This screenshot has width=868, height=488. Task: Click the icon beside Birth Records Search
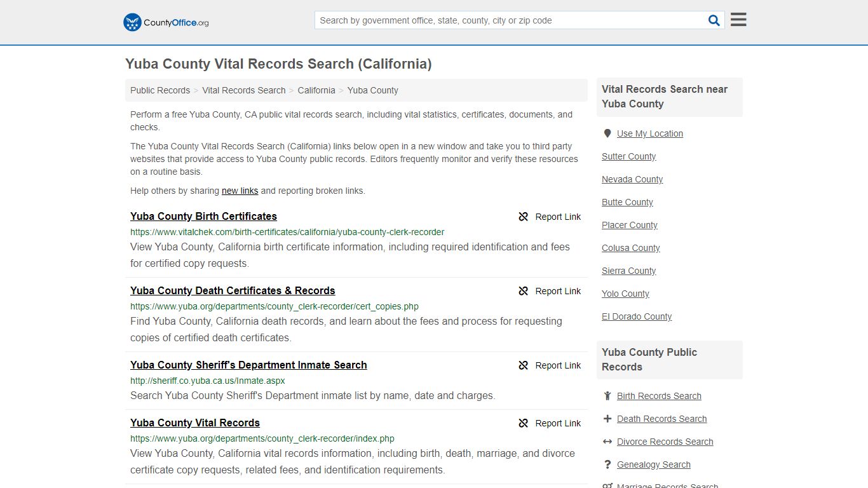[607, 396]
